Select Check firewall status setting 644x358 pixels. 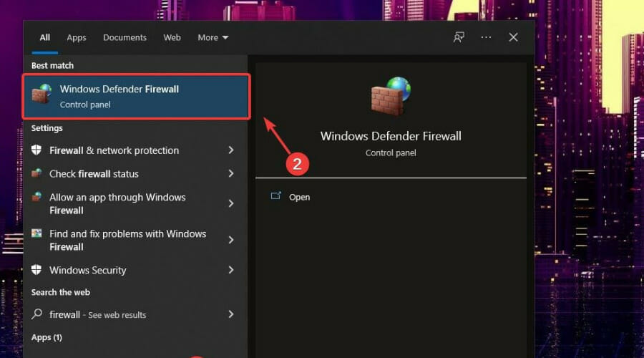136,173
